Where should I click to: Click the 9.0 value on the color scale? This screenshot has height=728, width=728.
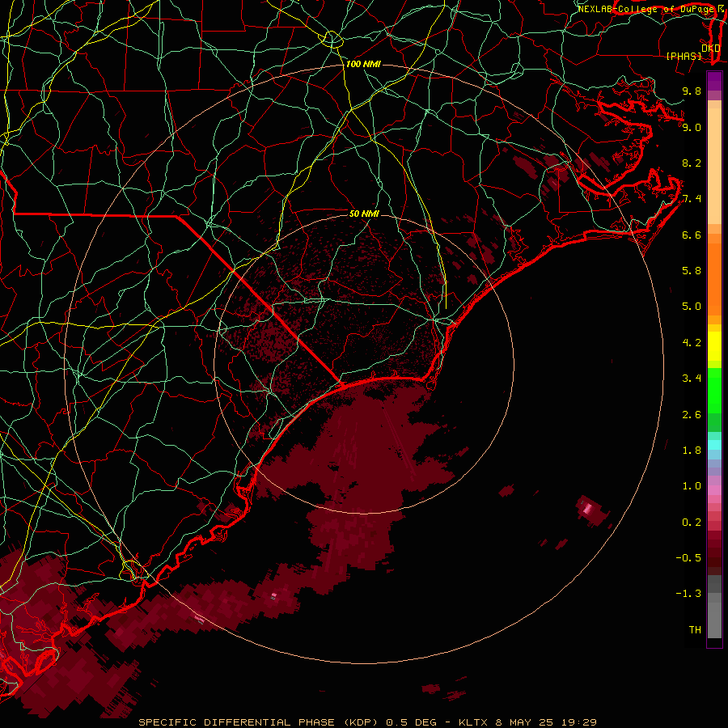[692, 127]
